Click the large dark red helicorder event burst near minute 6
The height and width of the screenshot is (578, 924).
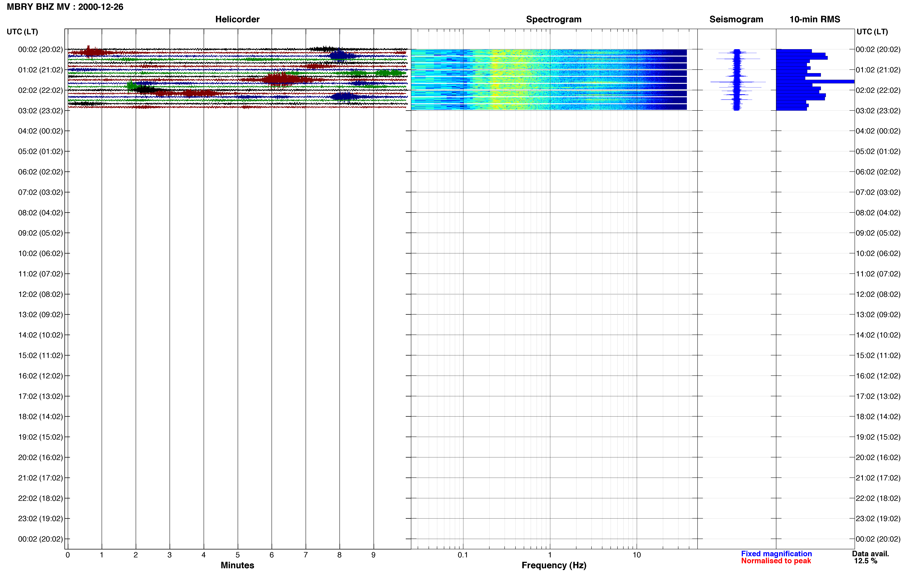[281, 80]
